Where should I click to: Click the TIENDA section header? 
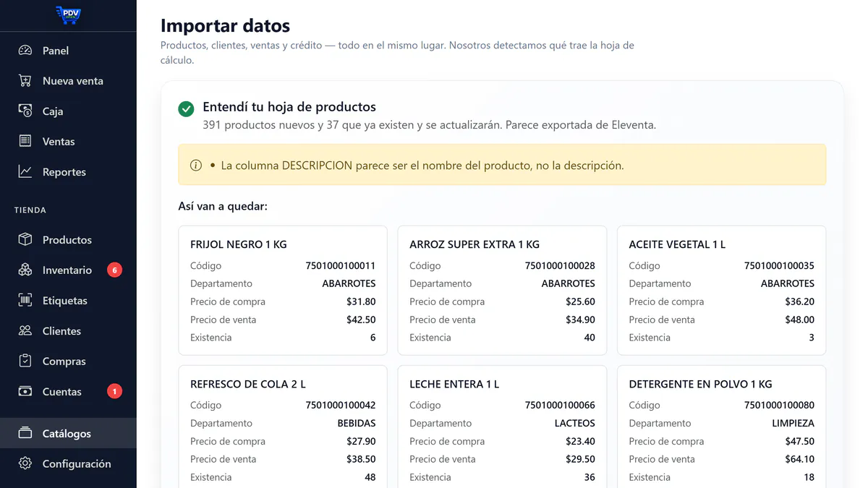pos(30,210)
